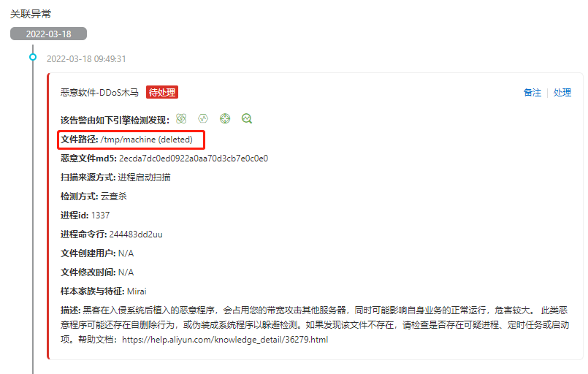Click the 关联异常 section heading
This screenshot has width=588, height=374.
click(x=31, y=14)
